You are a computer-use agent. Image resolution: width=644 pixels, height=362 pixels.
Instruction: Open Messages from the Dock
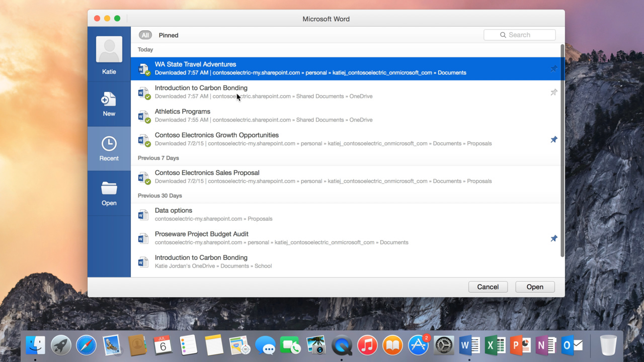[x=265, y=345]
